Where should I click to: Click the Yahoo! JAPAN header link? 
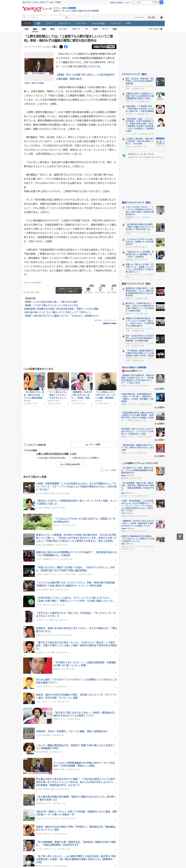[x=116, y=2]
